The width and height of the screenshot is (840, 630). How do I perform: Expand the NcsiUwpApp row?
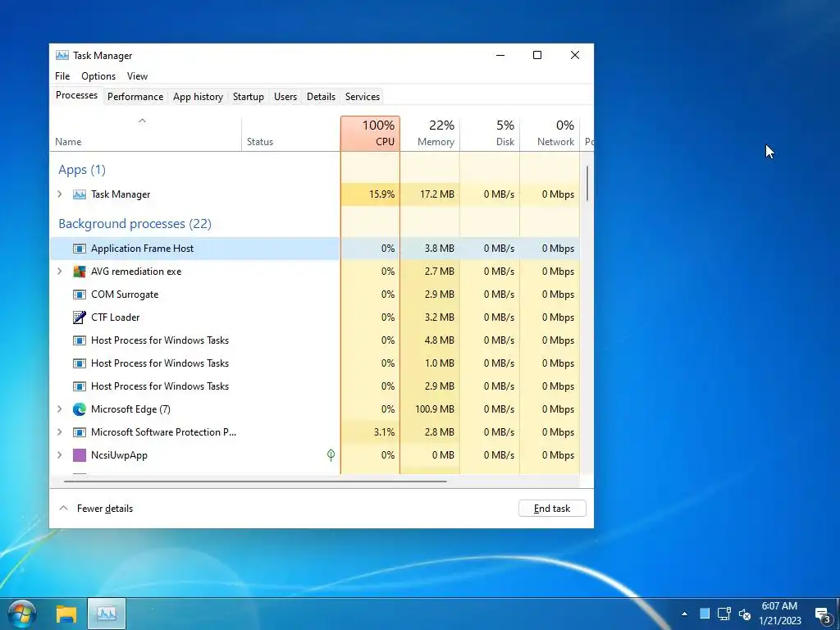[59, 455]
